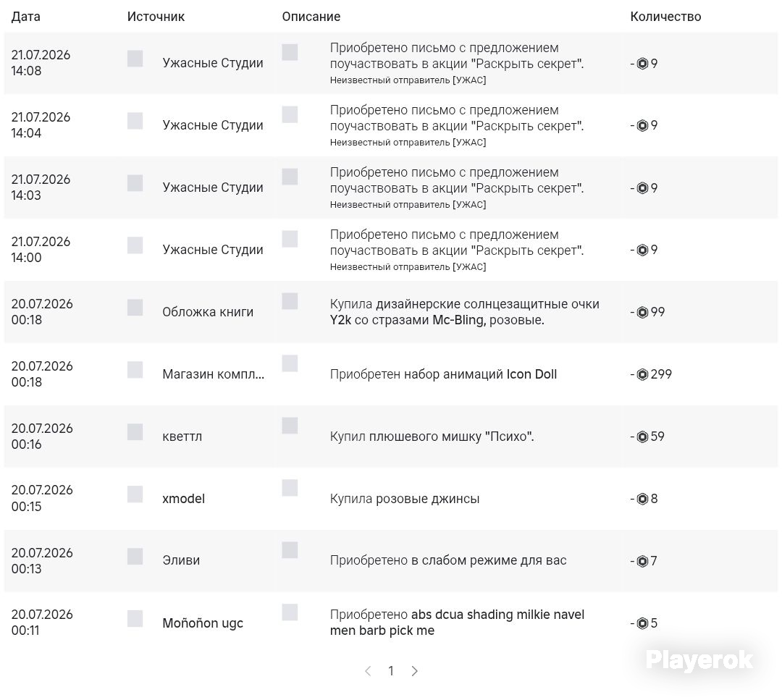782x700 pixels.
Task: Open the item thumbnail for pink jeans purchase
Action: point(290,488)
